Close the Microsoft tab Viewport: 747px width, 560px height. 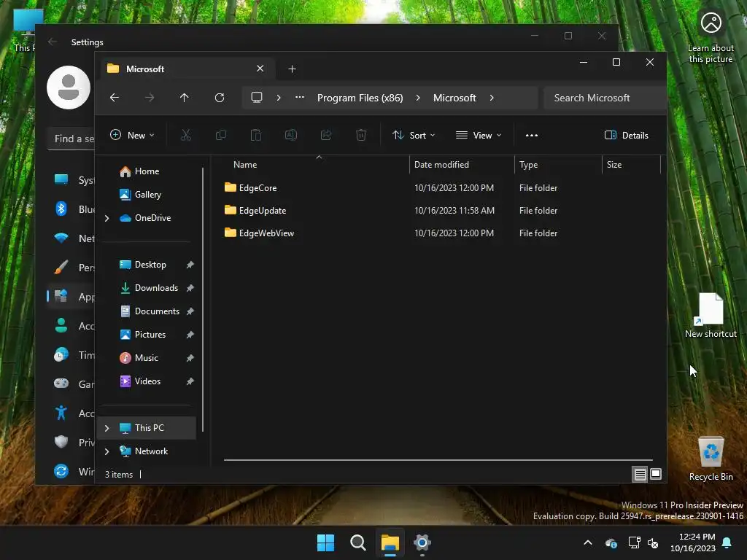pyautogui.click(x=260, y=69)
